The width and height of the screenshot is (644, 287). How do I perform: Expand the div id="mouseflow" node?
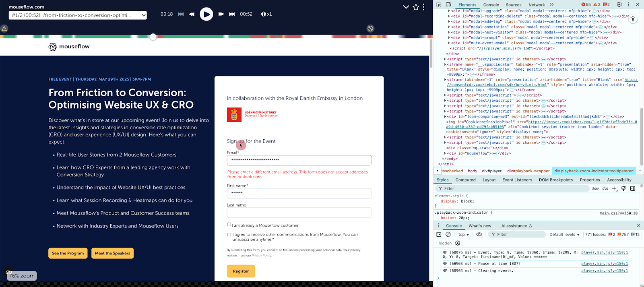[x=445, y=153]
